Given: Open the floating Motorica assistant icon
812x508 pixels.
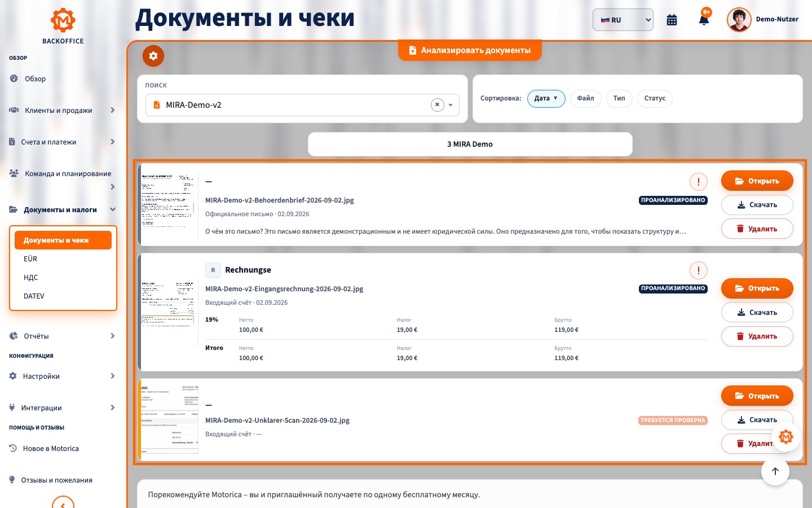Looking at the screenshot, I should pos(785,437).
